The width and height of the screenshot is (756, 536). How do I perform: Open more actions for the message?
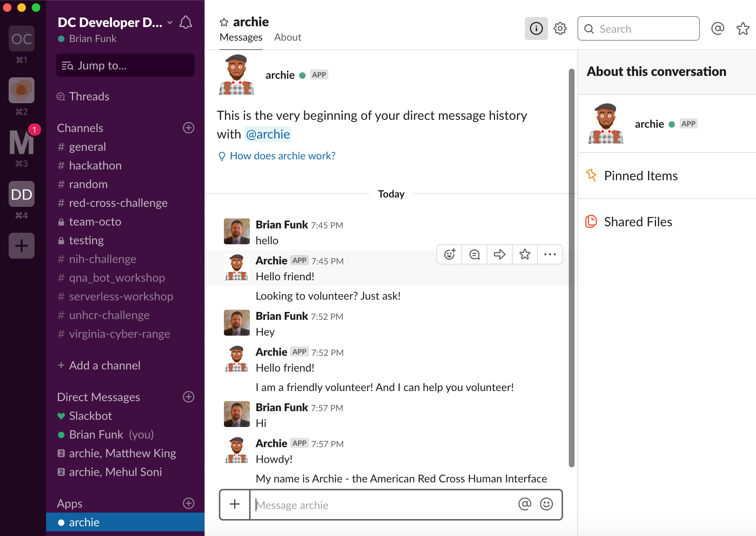[x=550, y=254]
